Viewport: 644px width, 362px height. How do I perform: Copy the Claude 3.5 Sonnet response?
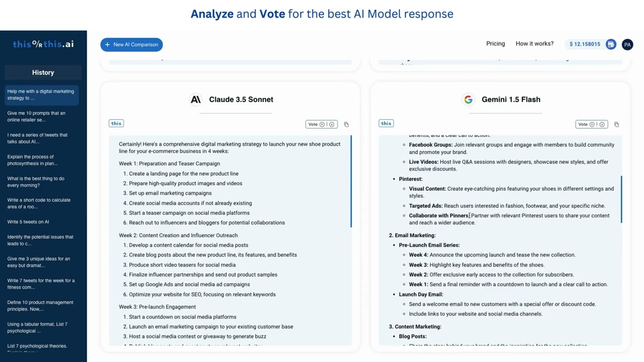click(x=346, y=124)
